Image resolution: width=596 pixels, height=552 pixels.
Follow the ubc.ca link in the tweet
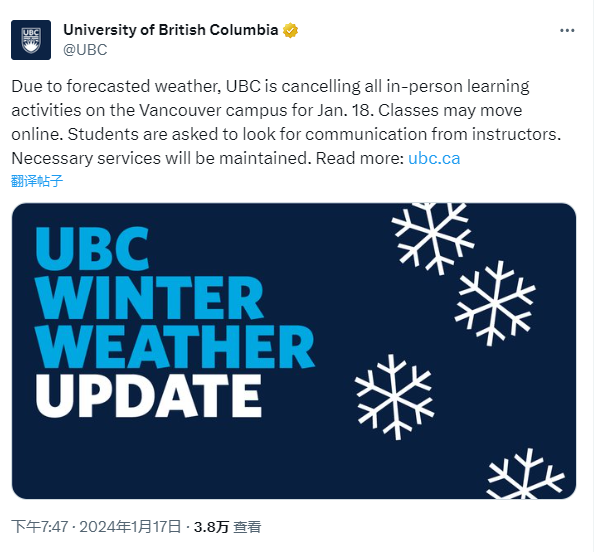tap(434, 158)
